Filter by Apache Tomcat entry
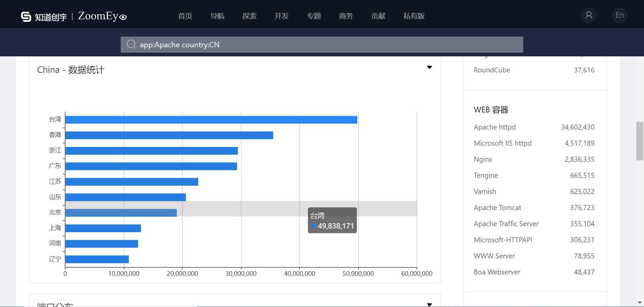 (x=497, y=208)
